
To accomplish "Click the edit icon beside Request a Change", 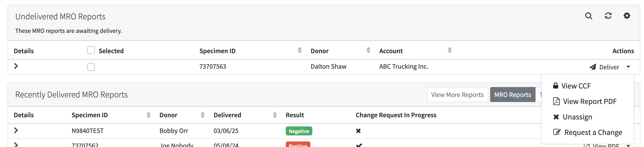I will pyautogui.click(x=557, y=132).
